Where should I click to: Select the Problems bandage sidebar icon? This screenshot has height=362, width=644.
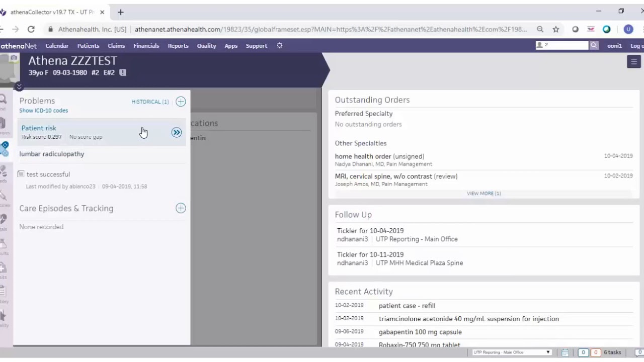pyautogui.click(x=4, y=148)
